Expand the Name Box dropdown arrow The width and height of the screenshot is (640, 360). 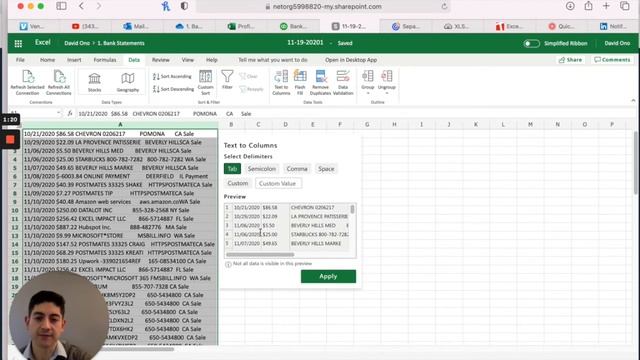point(58,113)
